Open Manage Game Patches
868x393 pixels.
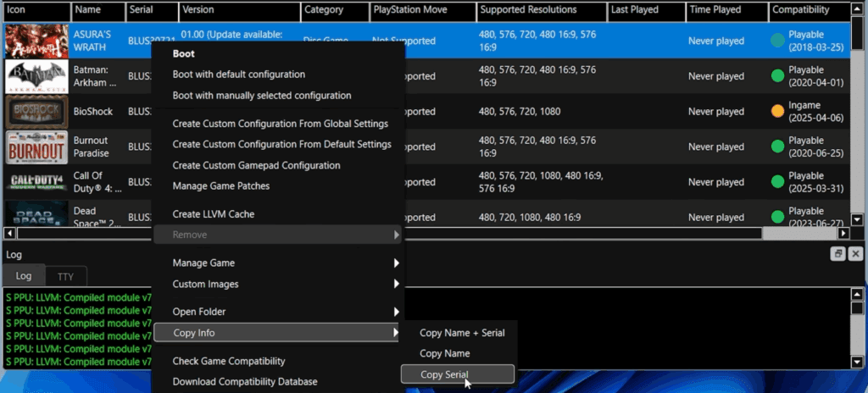pyautogui.click(x=277, y=186)
